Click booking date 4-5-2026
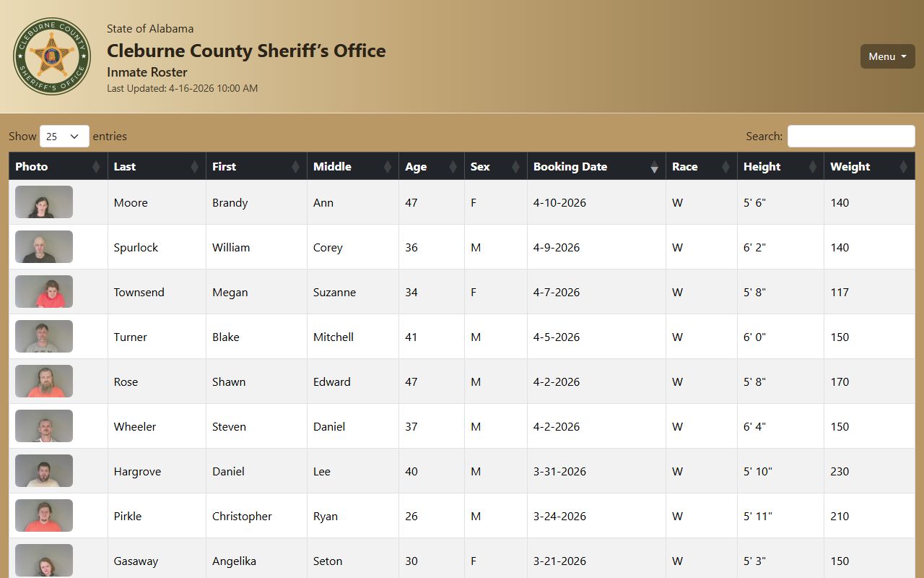 pos(557,337)
